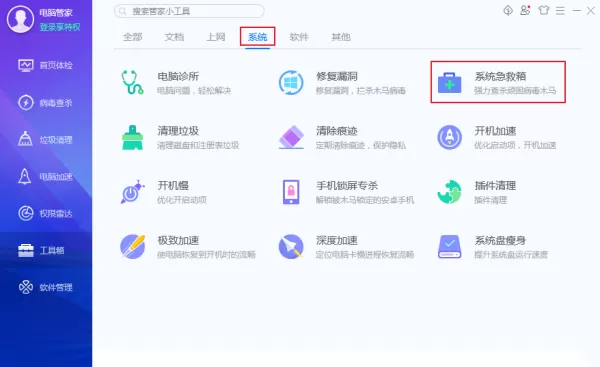The width and height of the screenshot is (600, 367).
Task: Open 系统盘瘦身 disk icon
Action: (449, 247)
